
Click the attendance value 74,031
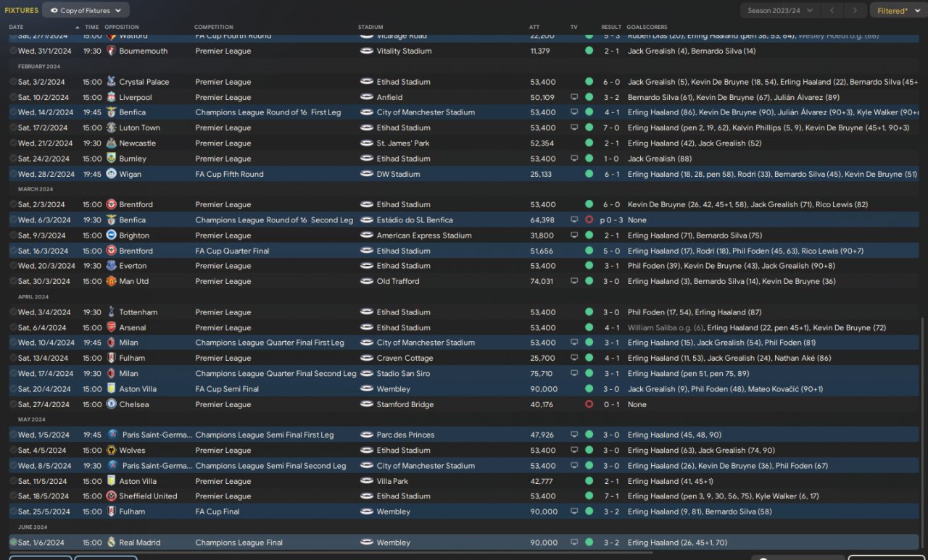542,281
